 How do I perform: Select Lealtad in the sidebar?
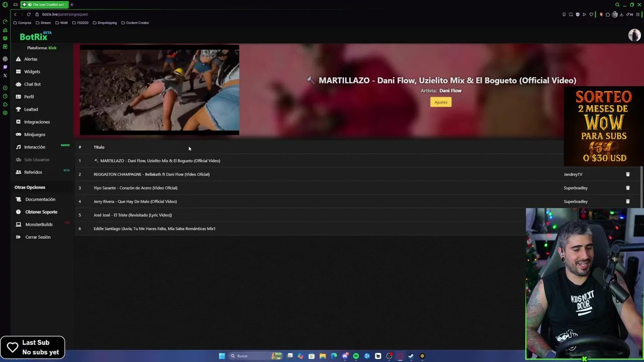pyautogui.click(x=31, y=109)
